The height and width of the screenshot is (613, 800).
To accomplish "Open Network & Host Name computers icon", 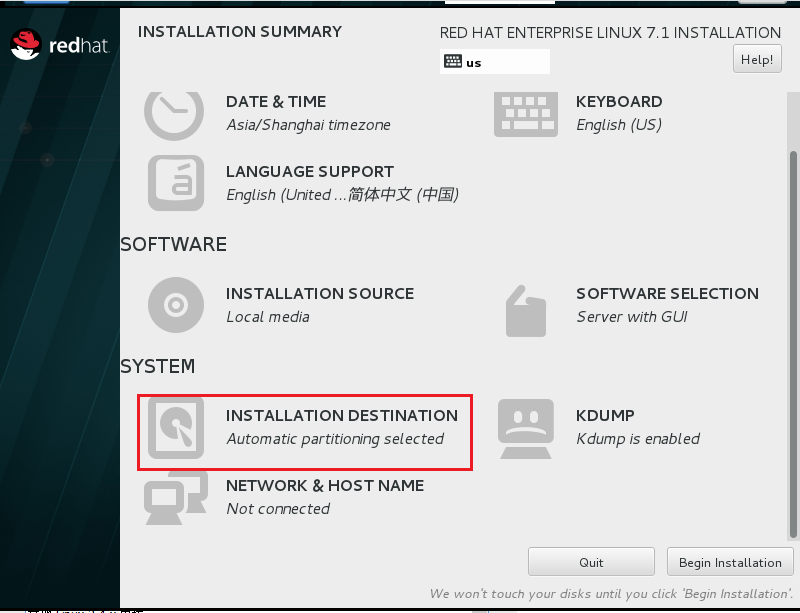I will coord(176,498).
